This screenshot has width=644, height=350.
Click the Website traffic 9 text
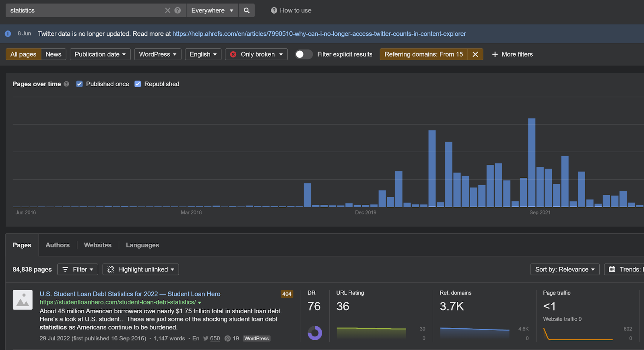[562, 319]
